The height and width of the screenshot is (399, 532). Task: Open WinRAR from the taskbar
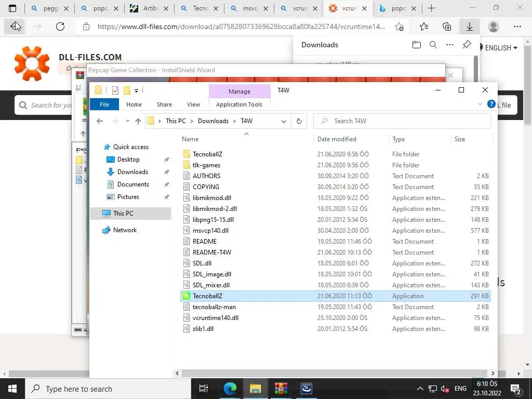(281, 389)
